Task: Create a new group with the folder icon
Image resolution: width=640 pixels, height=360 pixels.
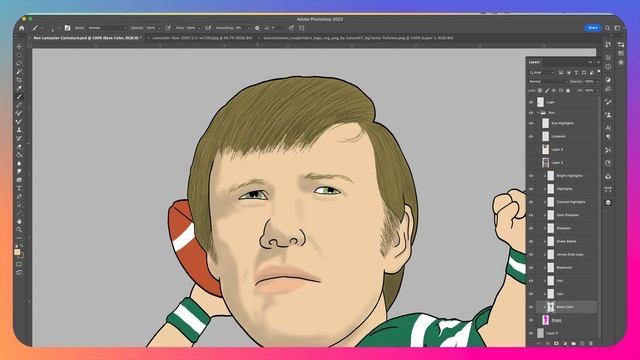Action: pyautogui.click(x=573, y=344)
